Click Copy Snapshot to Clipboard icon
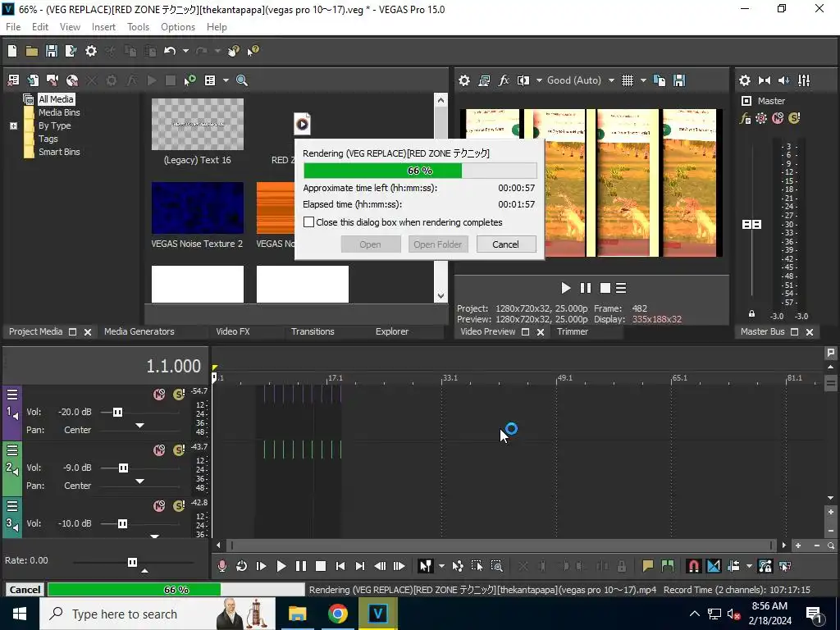 coord(660,80)
